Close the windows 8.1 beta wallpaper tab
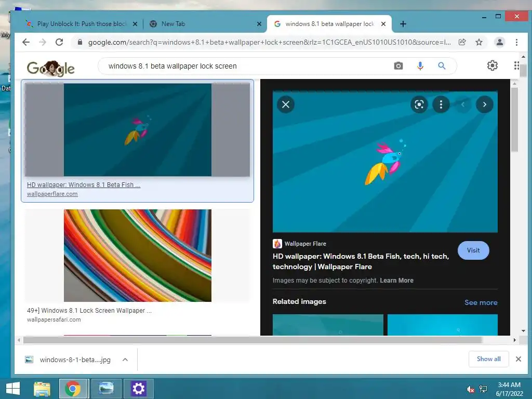Viewport: 532px width, 399px height. tap(383, 24)
